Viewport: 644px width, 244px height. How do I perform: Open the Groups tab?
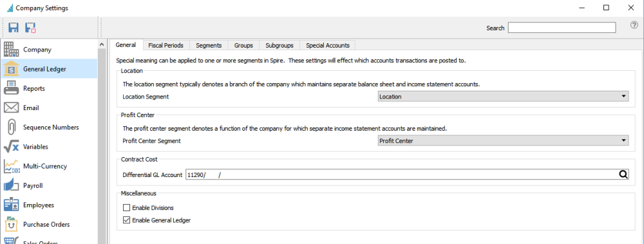(x=243, y=45)
